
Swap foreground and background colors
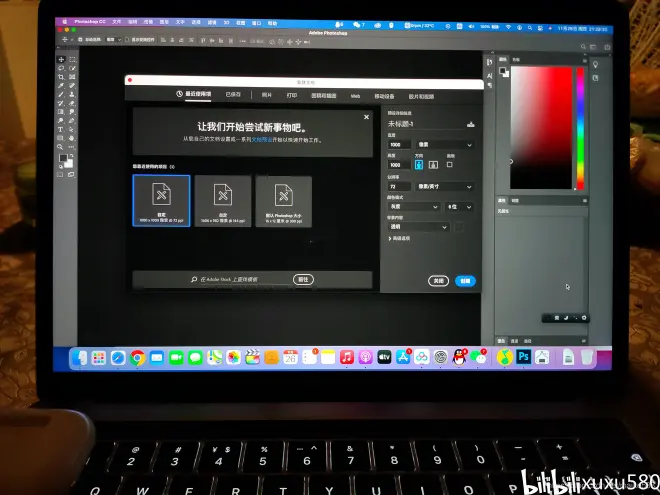[71, 156]
